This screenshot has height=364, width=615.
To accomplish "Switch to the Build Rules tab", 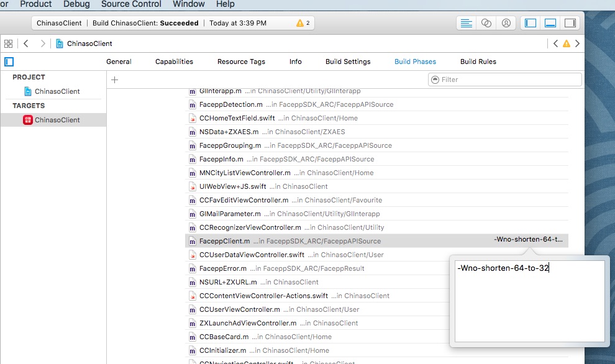I will click(x=478, y=61).
